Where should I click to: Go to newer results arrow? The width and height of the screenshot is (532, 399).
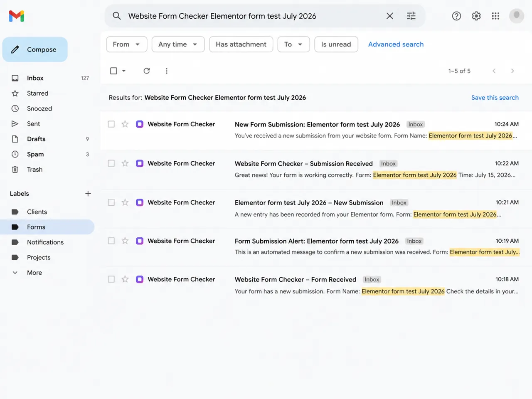coord(494,71)
